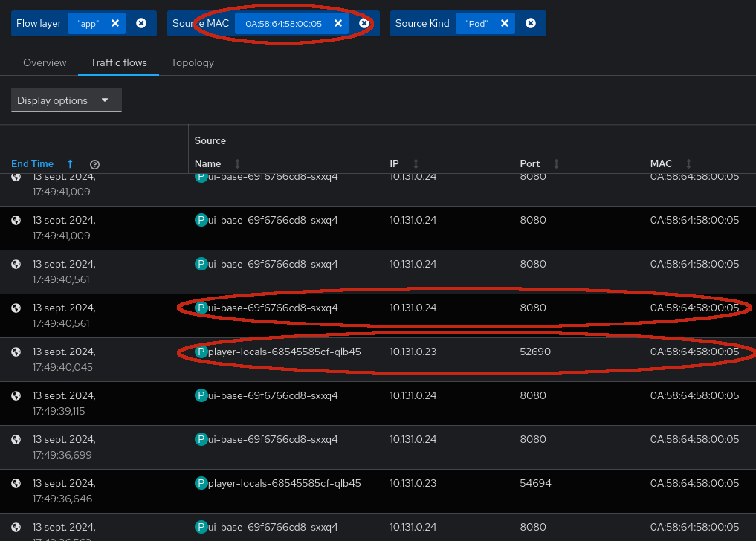Remove the "Pod" Source Kind filter value
Image resolution: width=756 pixels, height=541 pixels.
click(504, 23)
